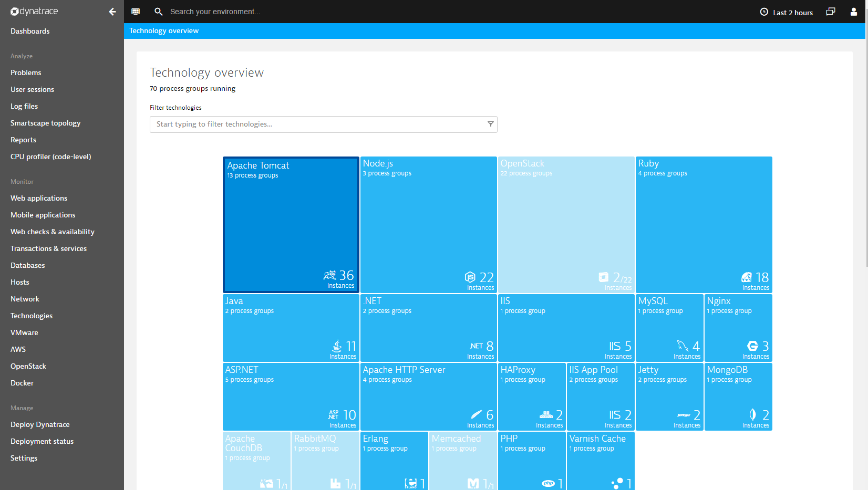This screenshot has width=868, height=490.
Task: Click the .NET logo icon with 8 instances
Action: point(476,346)
